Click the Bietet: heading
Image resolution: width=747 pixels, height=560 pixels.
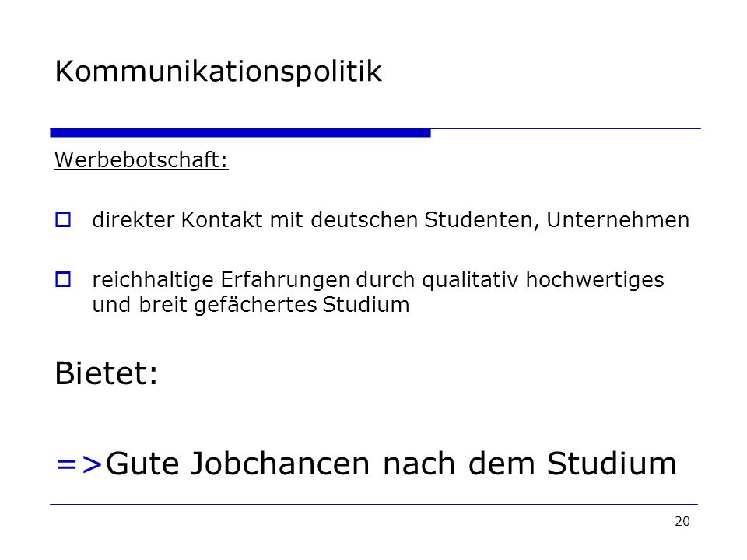coord(107,373)
